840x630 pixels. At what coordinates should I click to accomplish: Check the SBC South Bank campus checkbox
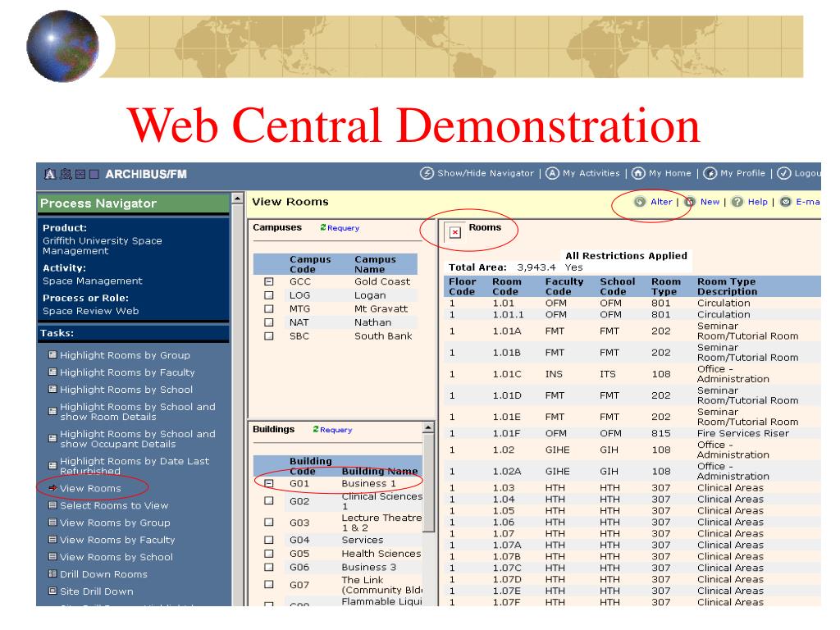269,336
